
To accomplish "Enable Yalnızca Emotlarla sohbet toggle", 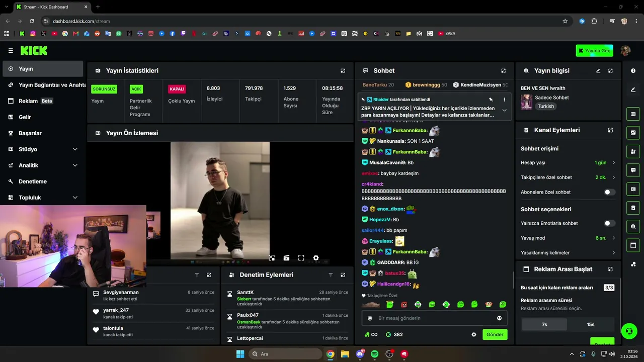I will (609, 223).
